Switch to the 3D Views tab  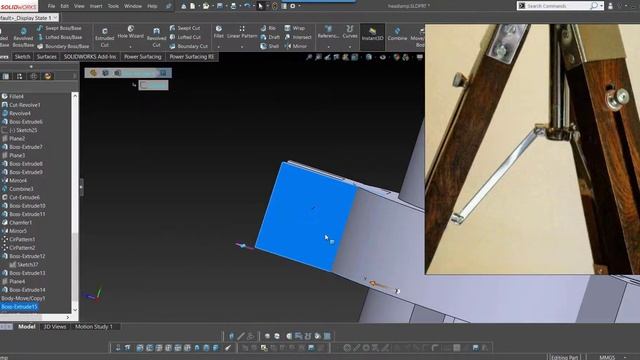[x=55, y=327]
